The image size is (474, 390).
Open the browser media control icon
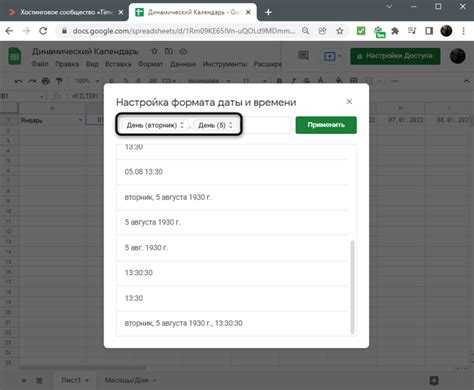pos(412,31)
